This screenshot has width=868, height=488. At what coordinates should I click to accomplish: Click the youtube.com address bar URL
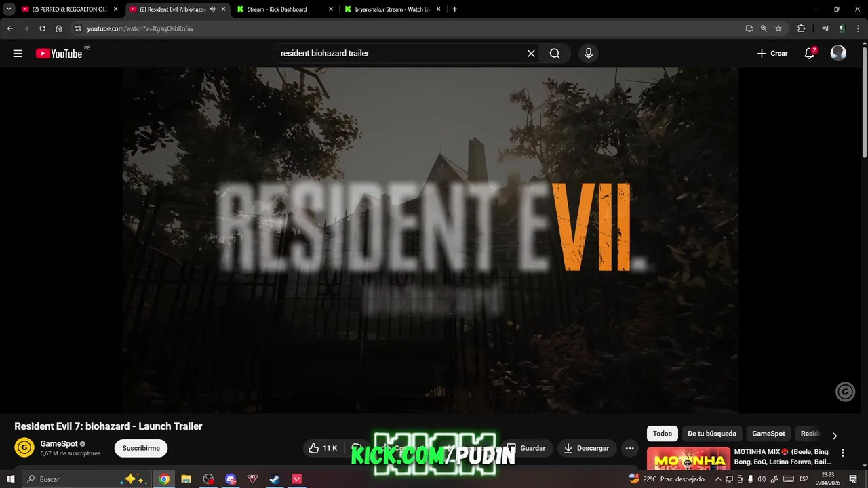pyautogui.click(x=140, y=28)
